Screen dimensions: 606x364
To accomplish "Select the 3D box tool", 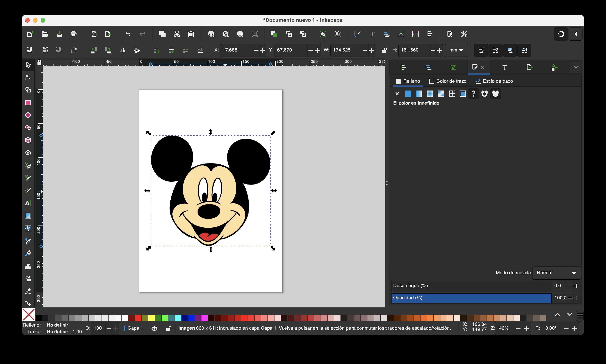I will tap(28, 140).
